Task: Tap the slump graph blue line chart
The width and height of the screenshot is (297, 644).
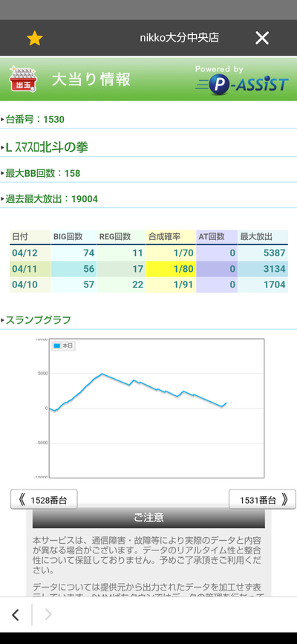Action: (x=157, y=409)
